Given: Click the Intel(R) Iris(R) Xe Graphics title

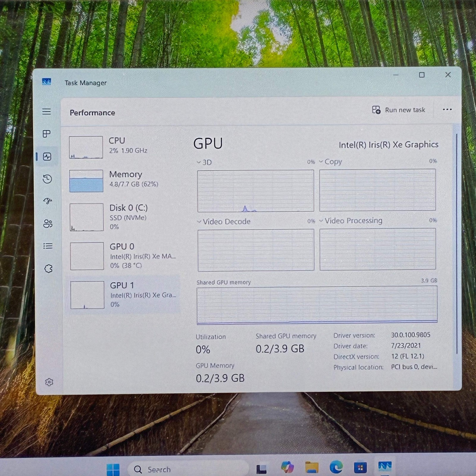Looking at the screenshot, I should pos(389,145).
